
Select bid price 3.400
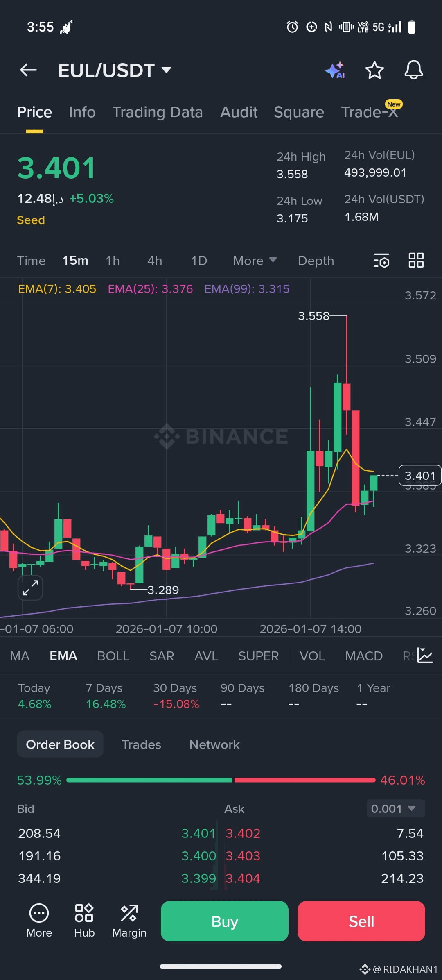pos(198,856)
